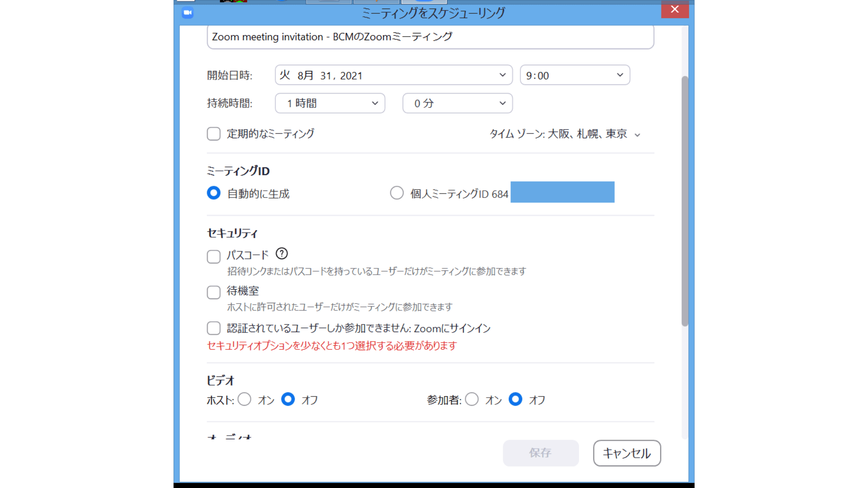Viewport: 868px width, 488px height.
Task: Set 参加者 video to オン
Action: tap(472, 399)
